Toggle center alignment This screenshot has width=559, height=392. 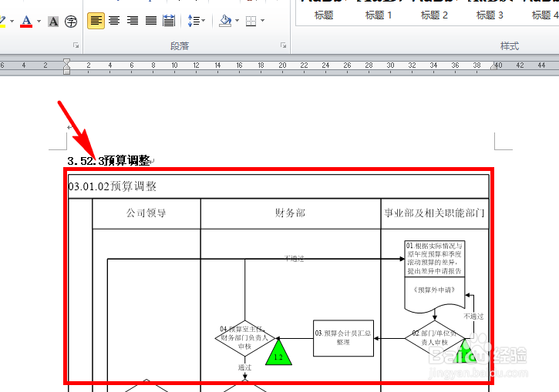point(114,21)
